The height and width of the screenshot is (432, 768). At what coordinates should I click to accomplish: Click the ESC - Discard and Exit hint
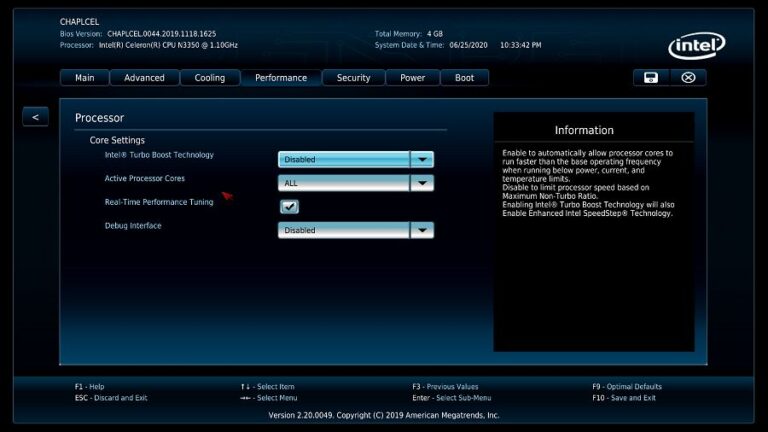[x=111, y=398]
